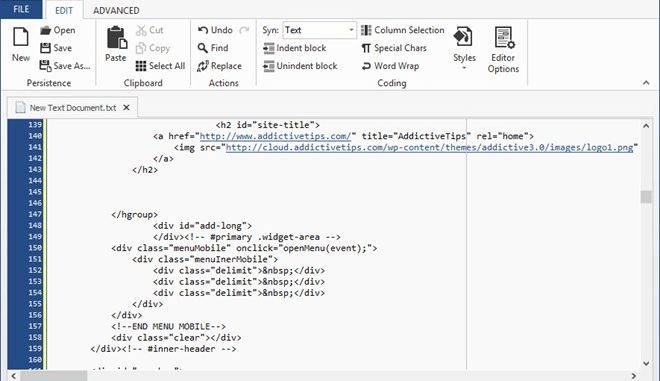Unindent the selected block

point(300,66)
